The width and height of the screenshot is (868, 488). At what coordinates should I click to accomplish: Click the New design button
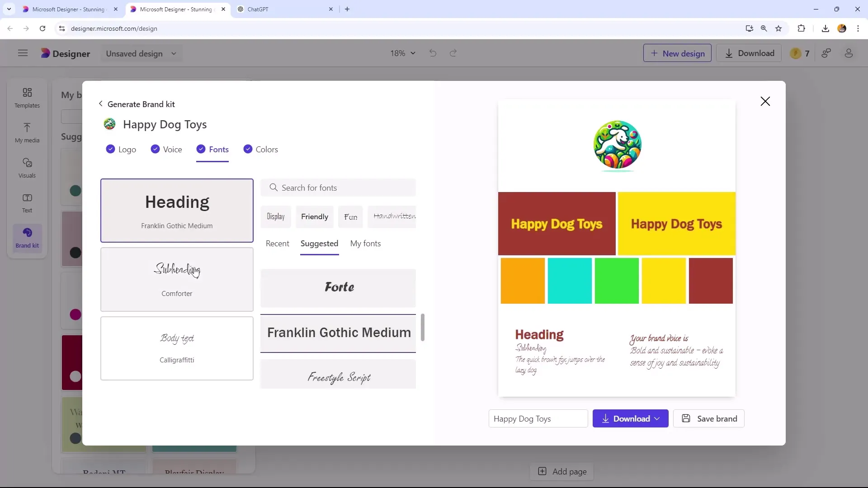point(677,53)
